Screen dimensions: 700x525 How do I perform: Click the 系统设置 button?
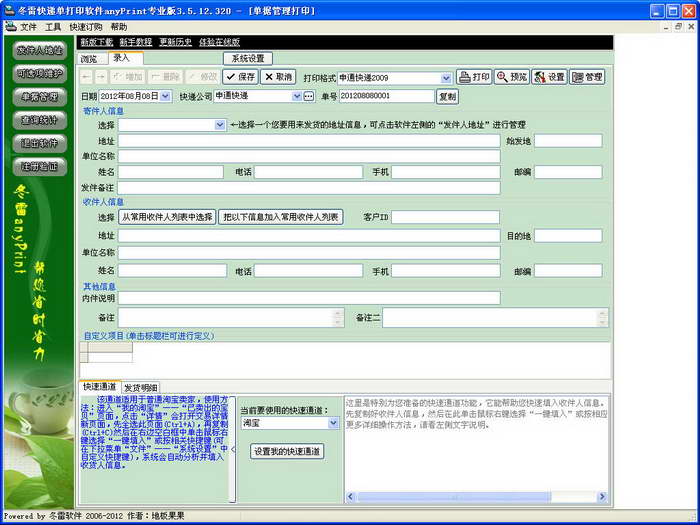(x=248, y=58)
